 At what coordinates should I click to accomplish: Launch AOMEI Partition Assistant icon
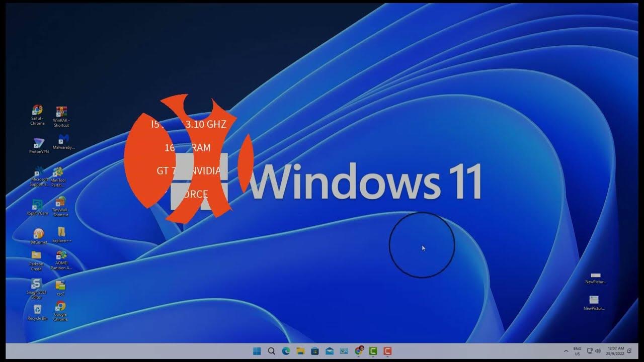click(61, 260)
